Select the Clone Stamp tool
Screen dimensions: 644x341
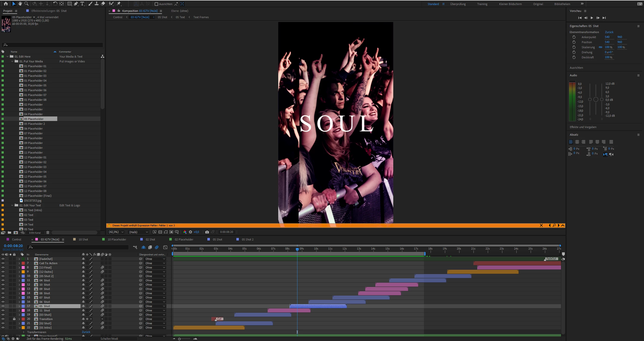coord(97,4)
